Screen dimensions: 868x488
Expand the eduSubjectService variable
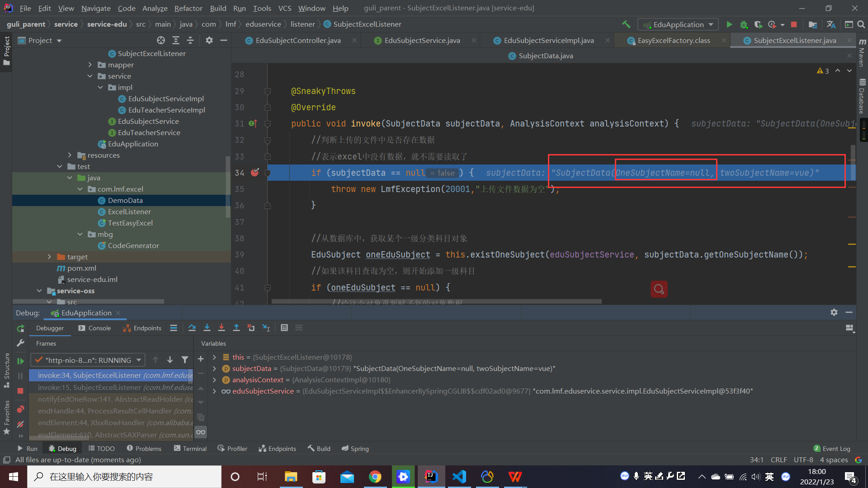tap(215, 391)
